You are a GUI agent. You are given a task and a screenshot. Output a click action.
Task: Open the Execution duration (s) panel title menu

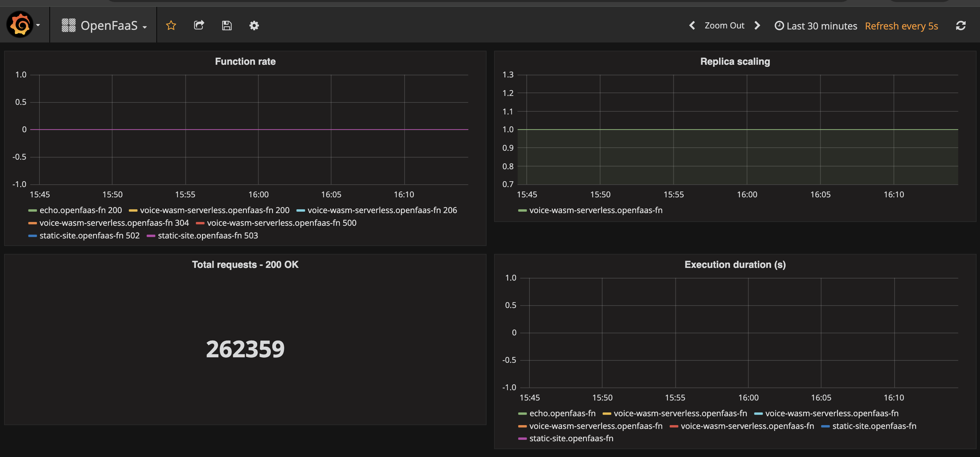(x=734, y=264)
